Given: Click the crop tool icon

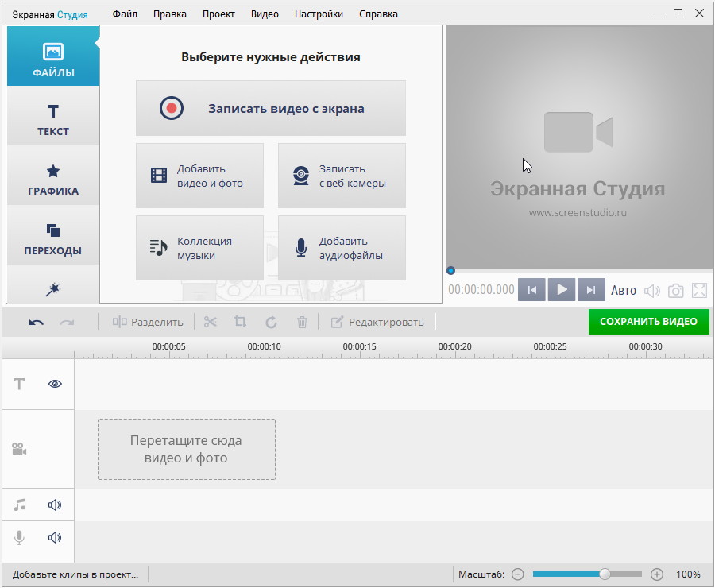Looking at the screenshot, I should point(240,322).
